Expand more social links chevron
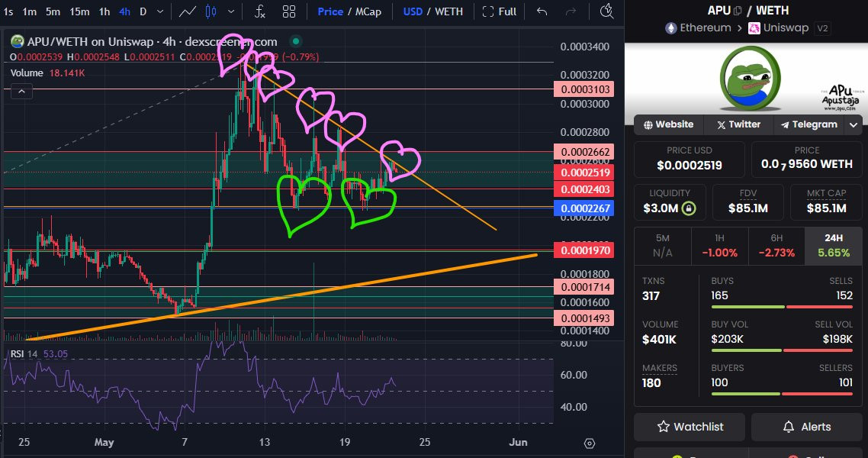 853,125
